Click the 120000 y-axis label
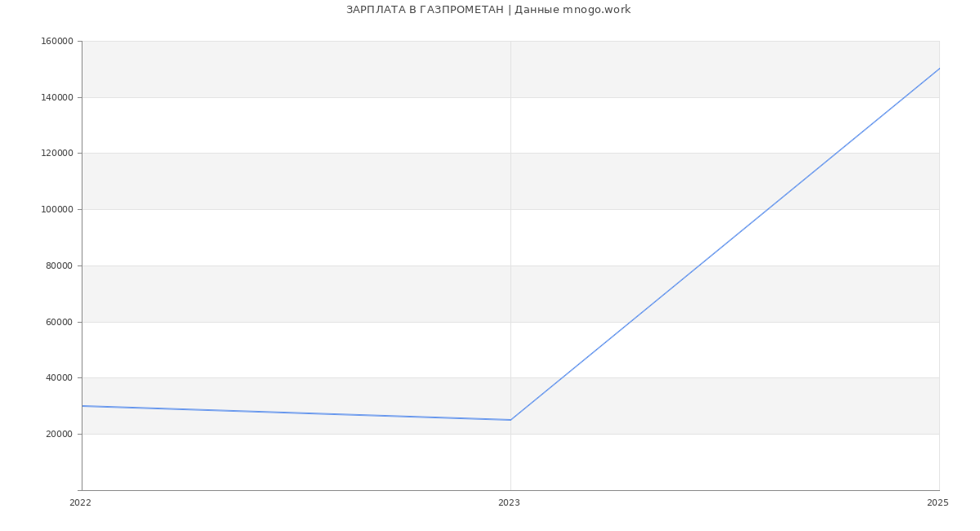The image size is (980, 531). pyautogui.click(x=56, y=154)
